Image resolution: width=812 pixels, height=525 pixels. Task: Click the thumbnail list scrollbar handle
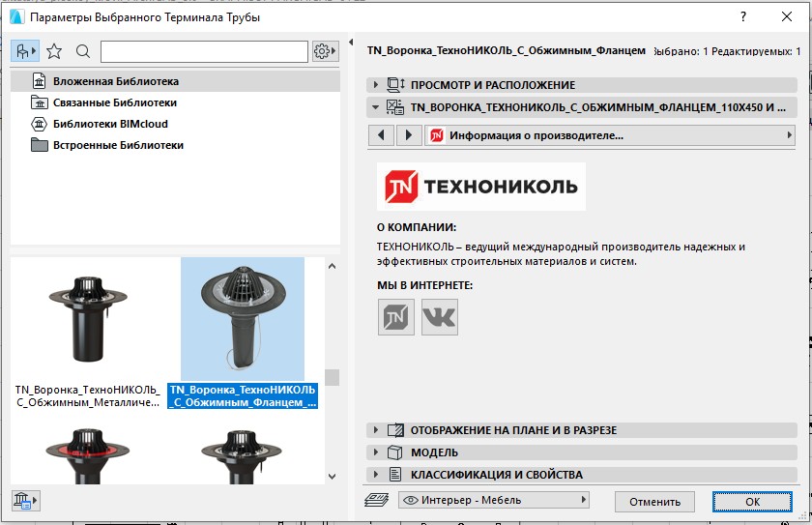tap(332, 377)
